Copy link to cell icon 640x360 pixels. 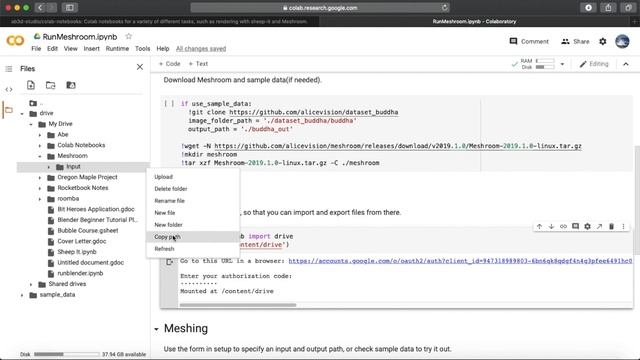click(563, 227)
